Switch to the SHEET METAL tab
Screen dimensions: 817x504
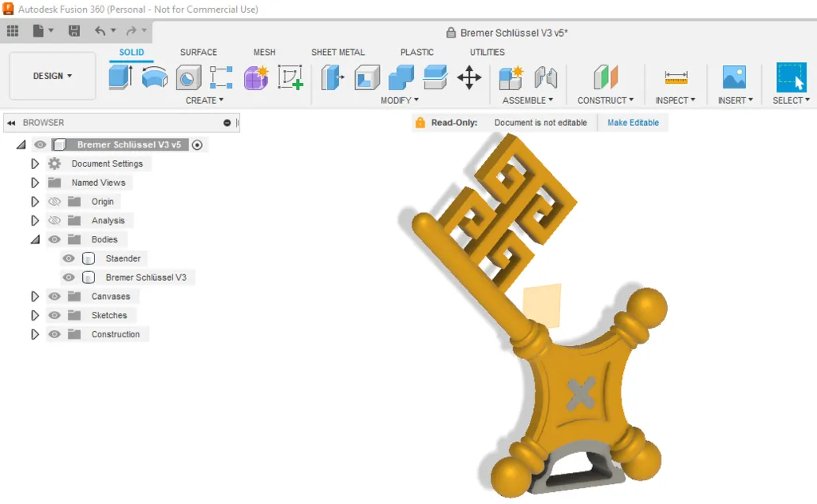tap(338, 52)
